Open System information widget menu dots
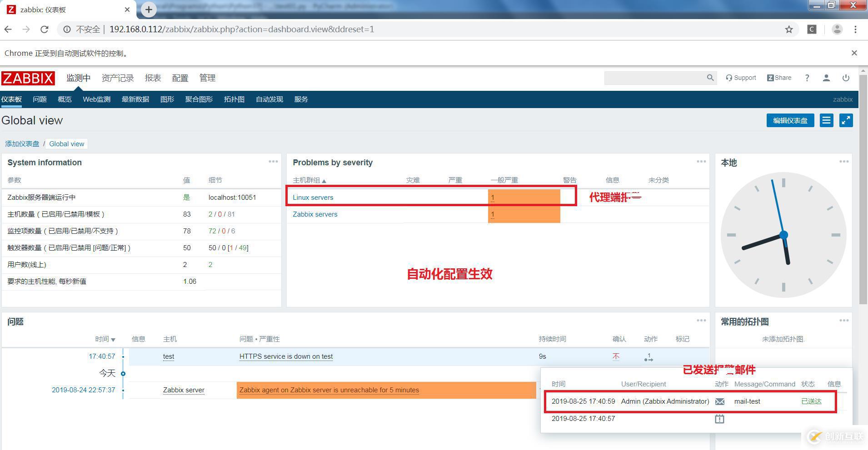This screenshot has height=450, width=868. (273, 162)
